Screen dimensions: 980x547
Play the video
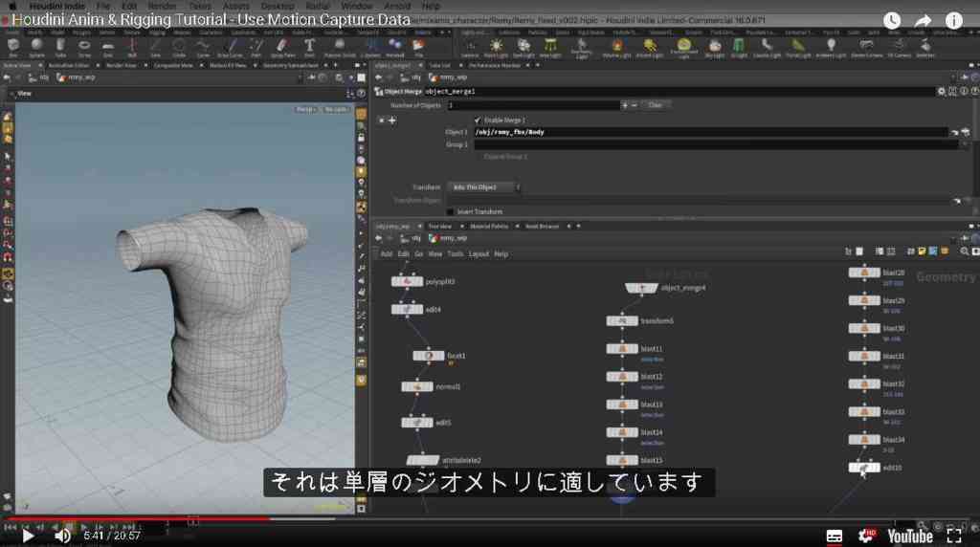(28, 536)
